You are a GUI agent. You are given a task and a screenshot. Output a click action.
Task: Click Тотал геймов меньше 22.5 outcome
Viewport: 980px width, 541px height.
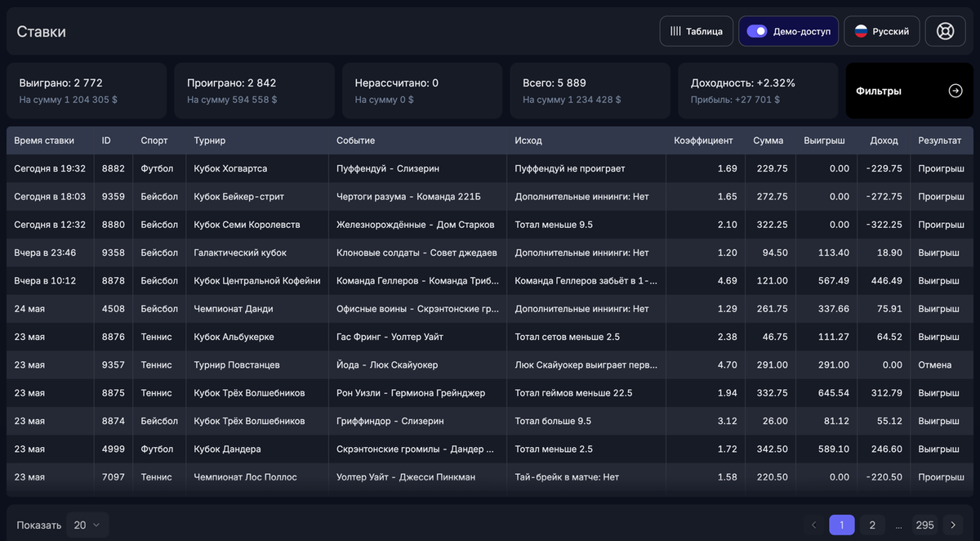pos(573,393)
